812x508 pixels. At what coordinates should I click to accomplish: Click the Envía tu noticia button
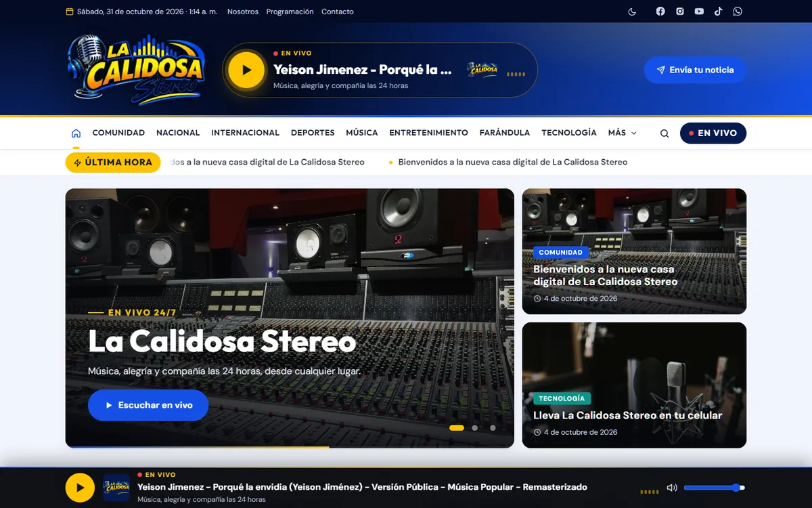click(695, 70)
